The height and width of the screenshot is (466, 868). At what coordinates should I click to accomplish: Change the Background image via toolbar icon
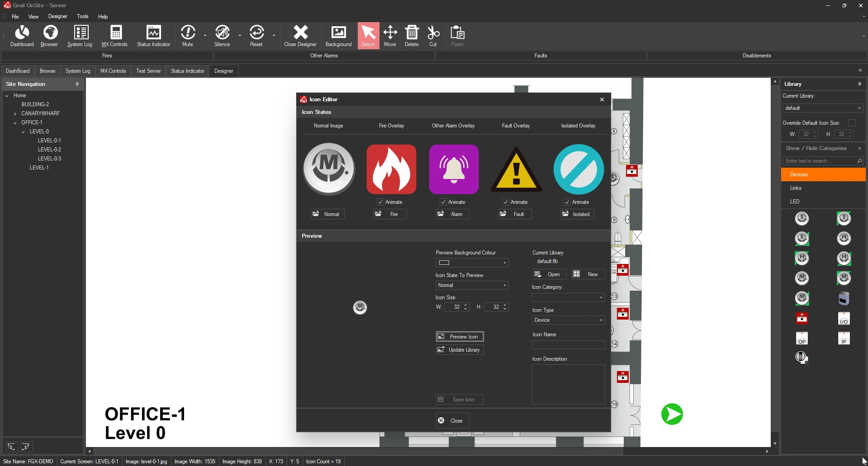338,35
